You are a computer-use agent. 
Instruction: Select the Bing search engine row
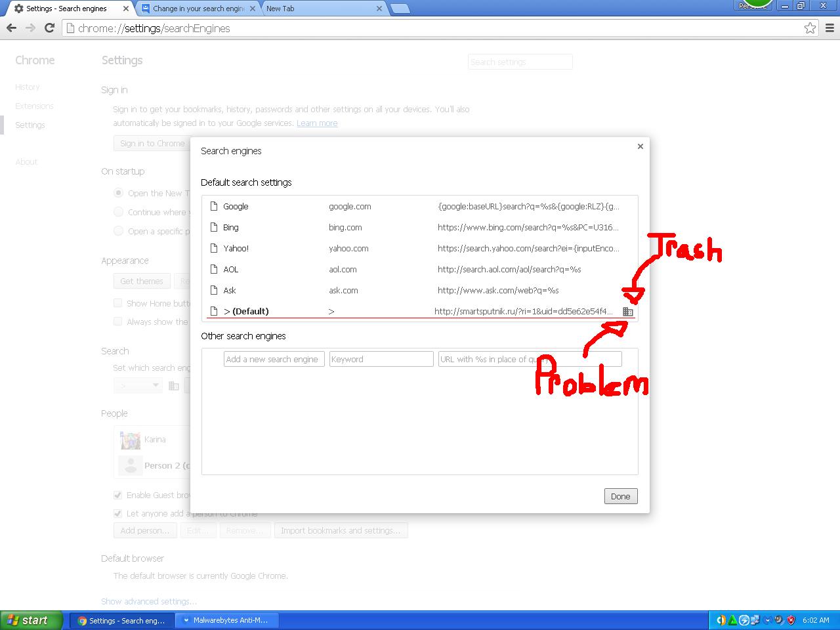(x=420, y=227)
